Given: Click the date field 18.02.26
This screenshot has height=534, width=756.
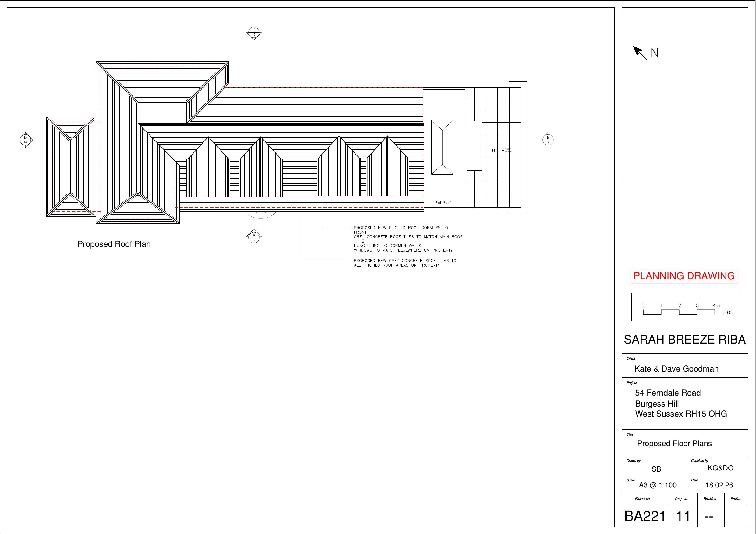Looking at the screenshot, I should [719, 485].
